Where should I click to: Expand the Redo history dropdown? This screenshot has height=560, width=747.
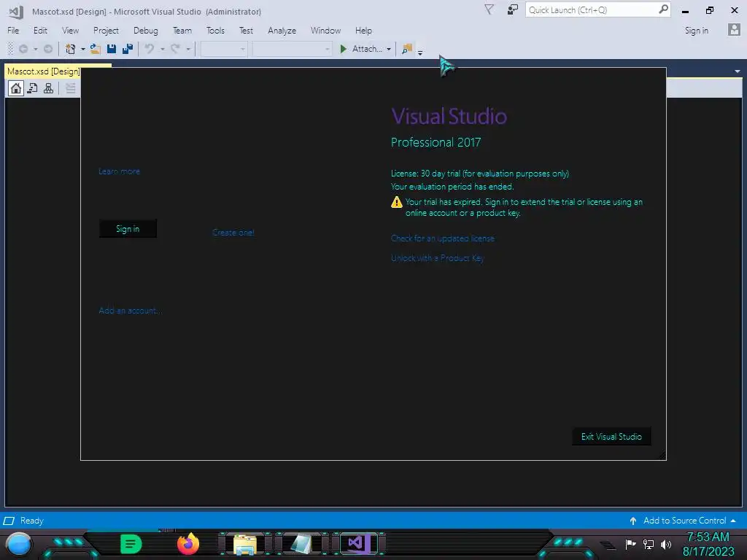[x=188, y=49]
